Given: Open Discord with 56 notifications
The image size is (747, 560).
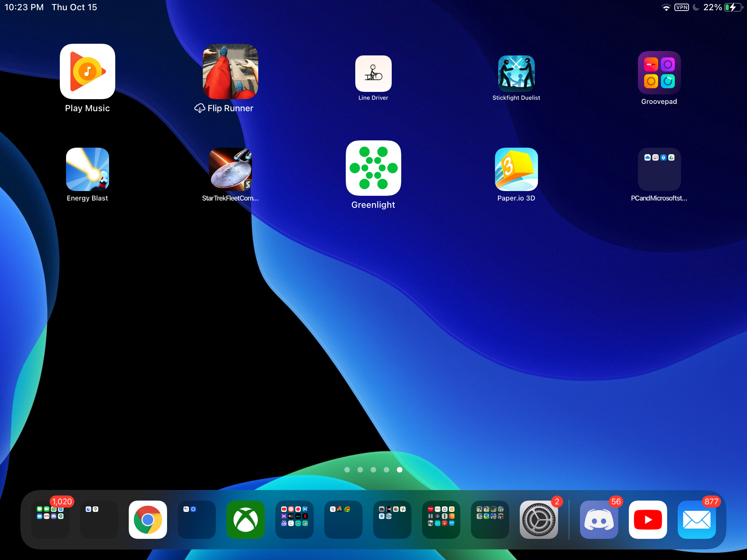Looking at the screenshot, I should coord(599,520).
